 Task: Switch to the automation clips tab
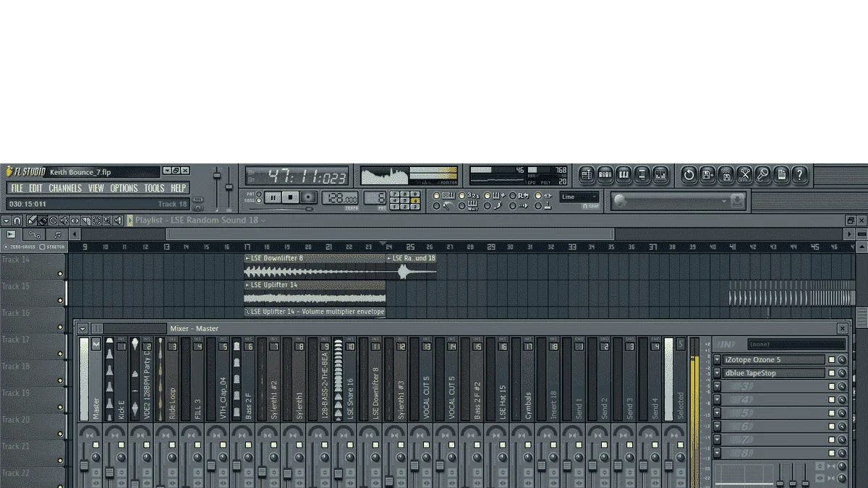[x=35, y=234]
